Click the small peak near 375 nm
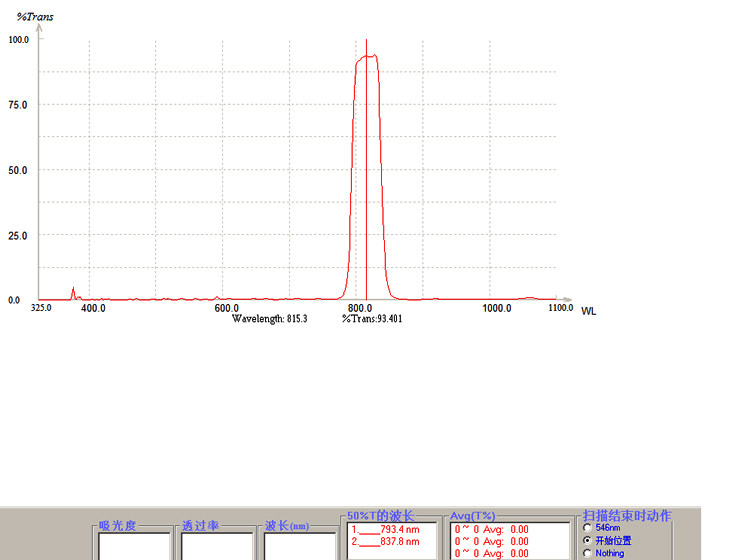The height and width of the screenshot is (560, 750). pos(73,293)
